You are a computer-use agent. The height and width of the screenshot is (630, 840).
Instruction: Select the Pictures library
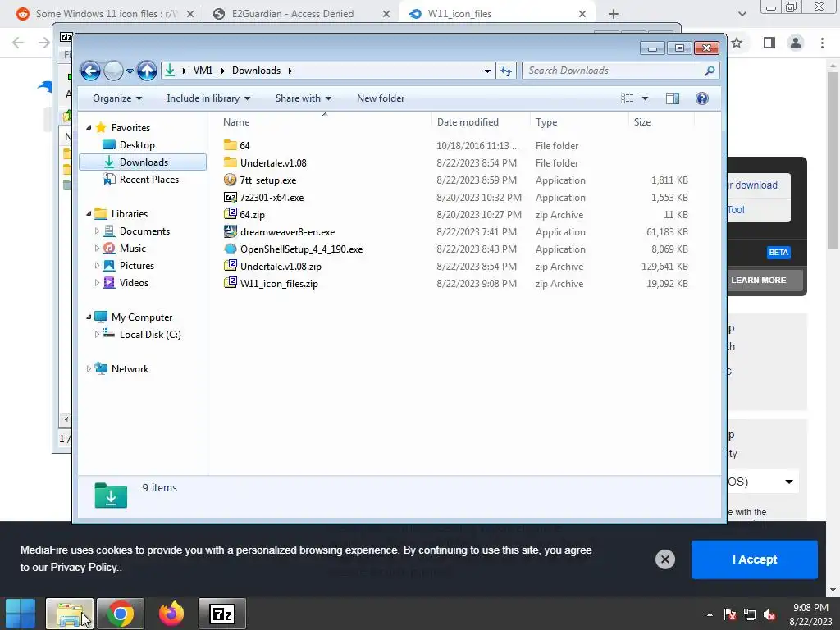(x=137, y=266)
